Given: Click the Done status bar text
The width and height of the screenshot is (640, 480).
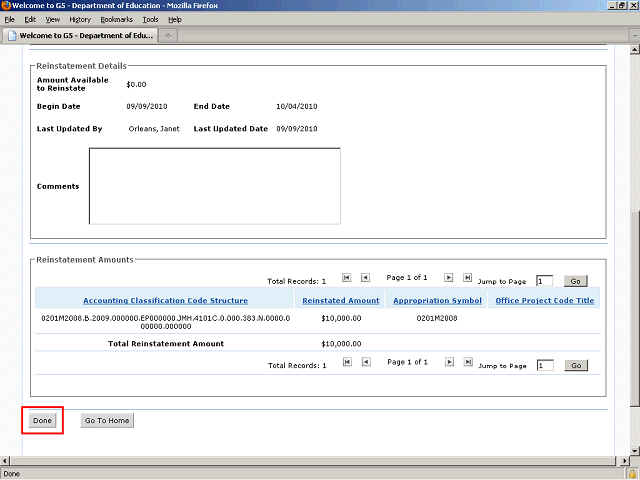Looking at the screenshot, I should [x=11, y=474].
